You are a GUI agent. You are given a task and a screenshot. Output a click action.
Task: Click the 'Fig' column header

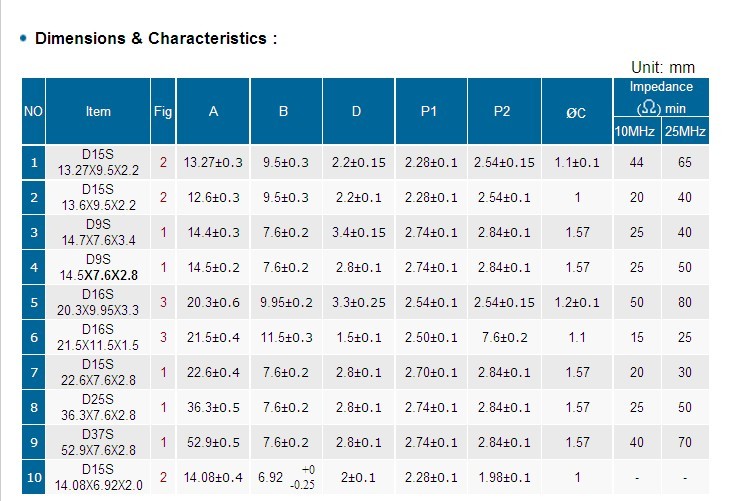coord(163,111)
